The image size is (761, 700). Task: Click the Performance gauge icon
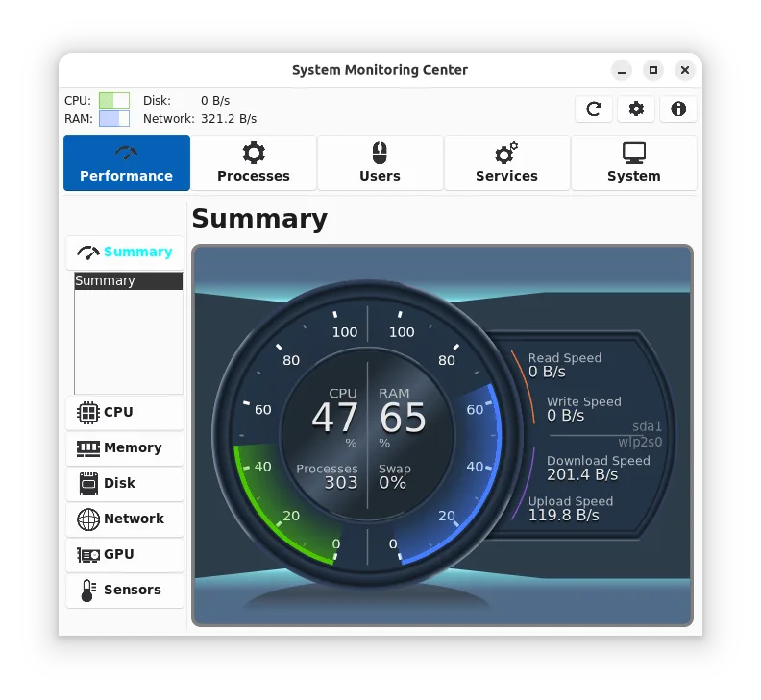(126, 153)
